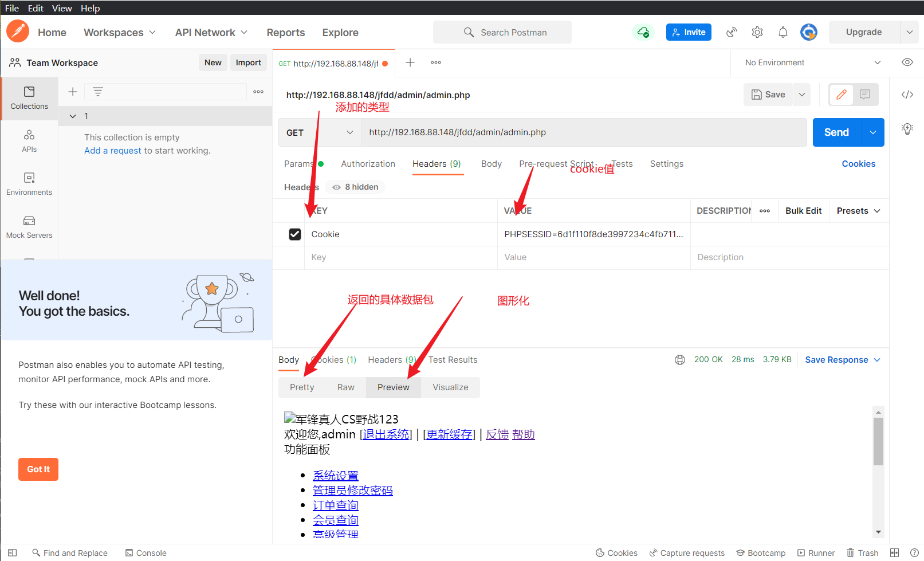The image size is (924, 561).
Task: Open the Environments sidebar panel
Action: coord(29,185)
